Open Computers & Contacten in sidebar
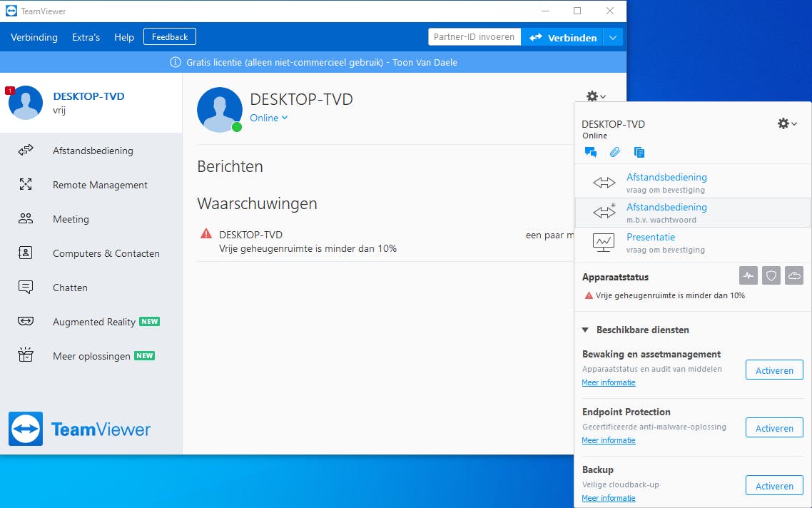 click(x=91, y=253)
